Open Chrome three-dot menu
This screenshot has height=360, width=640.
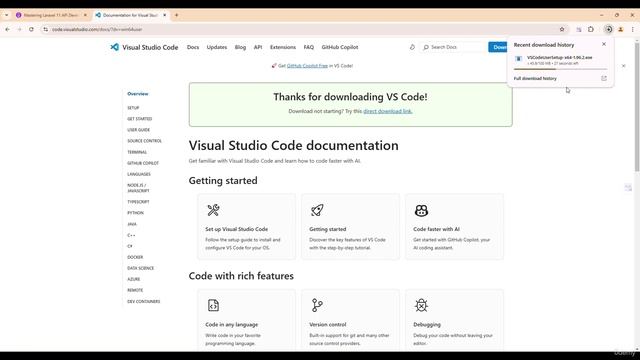[x=633, y=29]
